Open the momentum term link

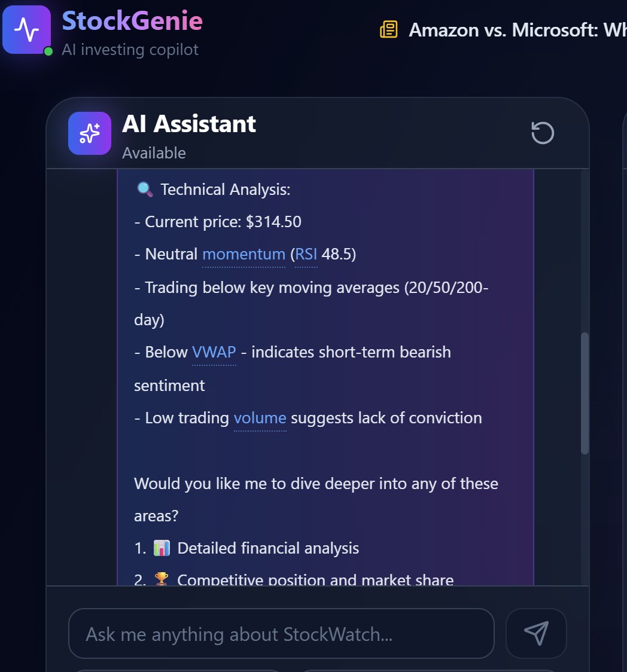[x=244, y=254]
